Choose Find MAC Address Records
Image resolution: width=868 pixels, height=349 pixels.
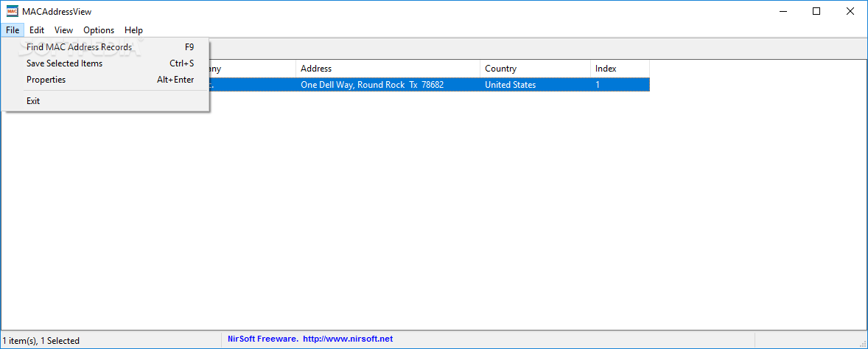(105, 47)
